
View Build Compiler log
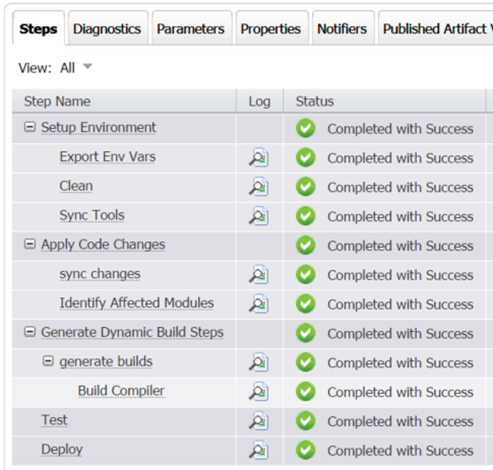(x=259, y=392)
